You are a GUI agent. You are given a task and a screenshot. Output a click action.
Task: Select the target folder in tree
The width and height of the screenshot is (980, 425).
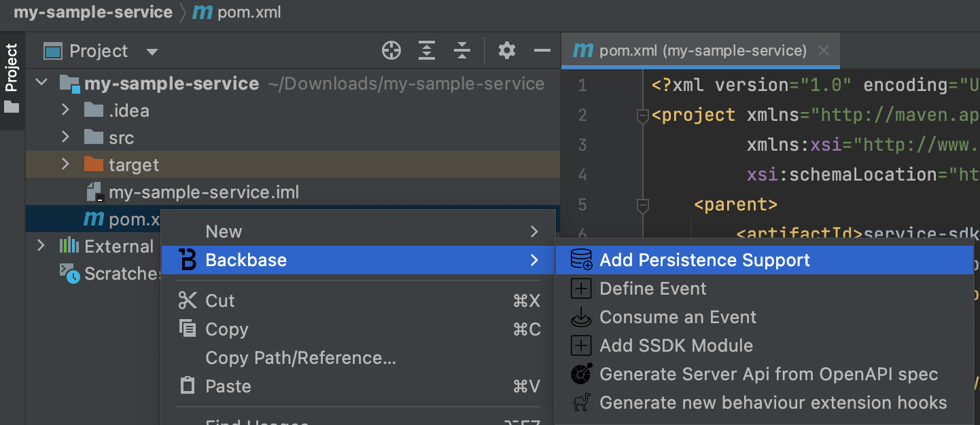click(293, 165)
